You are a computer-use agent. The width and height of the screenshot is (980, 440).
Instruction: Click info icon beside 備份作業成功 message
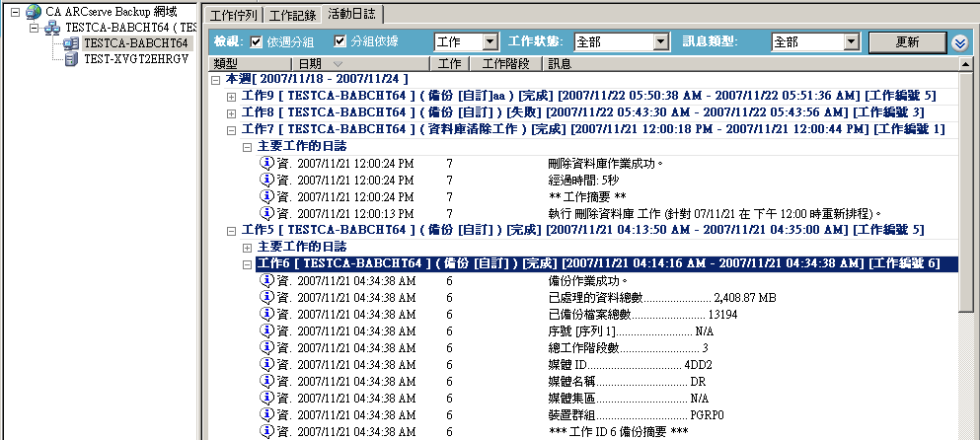266,280
